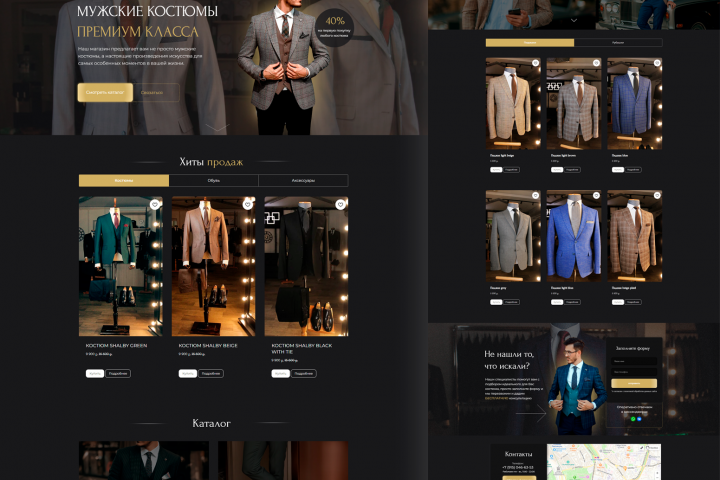The height and width of the screenshot is (480, 720).
Task: Open the beige plaid jacket photo
Action: (x=635, y=236)
